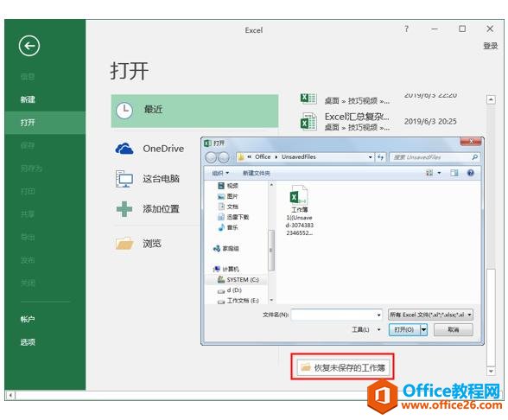This screenshot has width=508, height=420.
Task: Click the magnifier search icon in dialog
Action: point(475,157)
